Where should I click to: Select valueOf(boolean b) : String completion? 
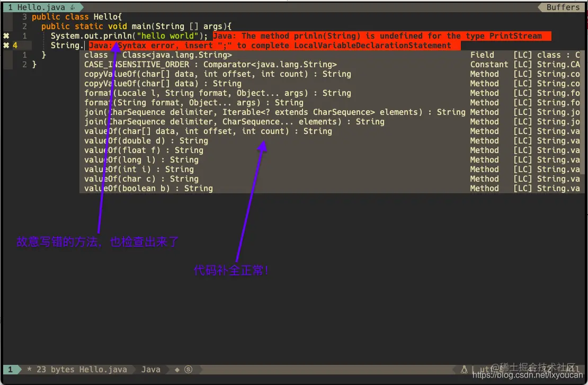148,189
